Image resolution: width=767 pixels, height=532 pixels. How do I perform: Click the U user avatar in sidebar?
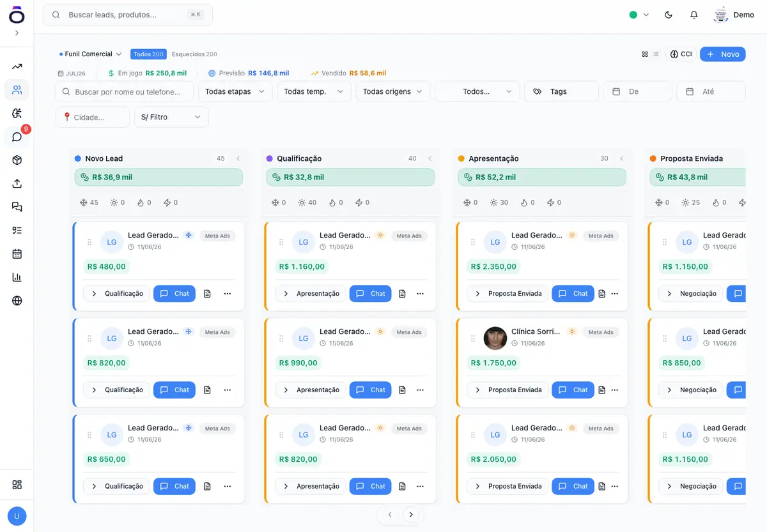coord(17,516)
